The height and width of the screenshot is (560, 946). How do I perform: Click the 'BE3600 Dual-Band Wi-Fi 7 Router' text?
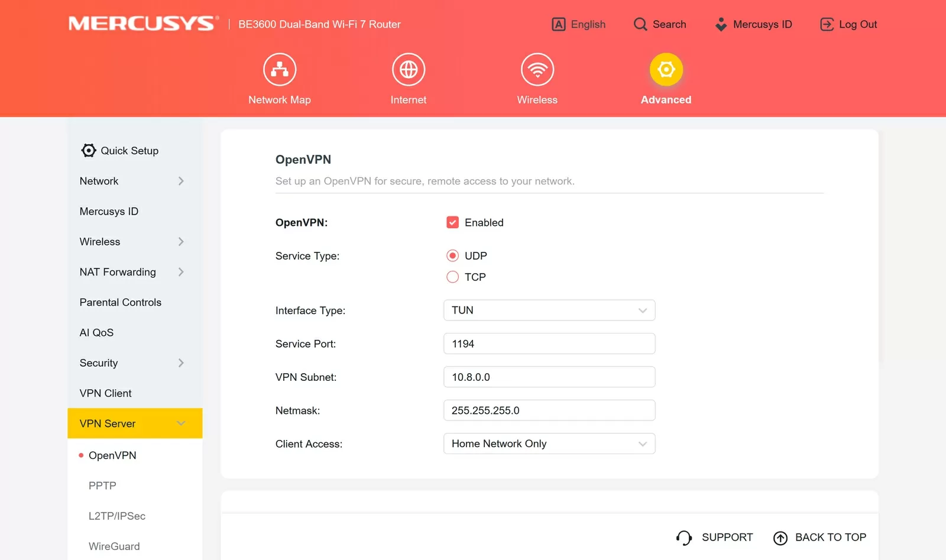click(x=320, y=24)
